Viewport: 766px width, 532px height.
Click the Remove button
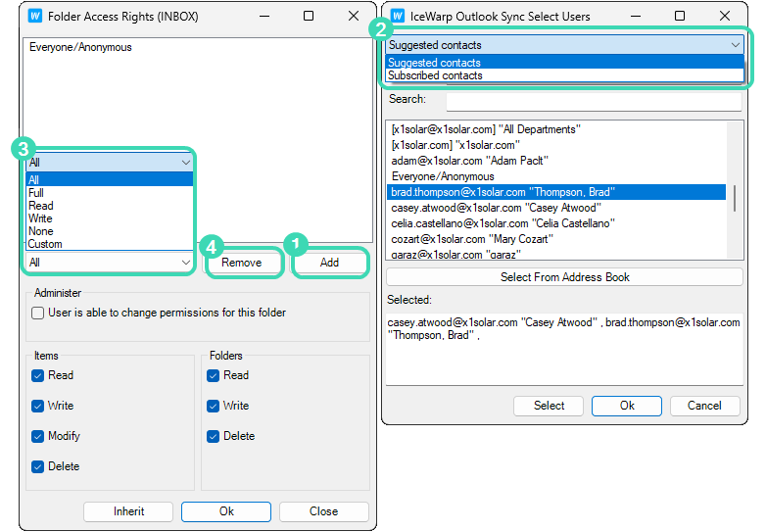pos(242,263)
